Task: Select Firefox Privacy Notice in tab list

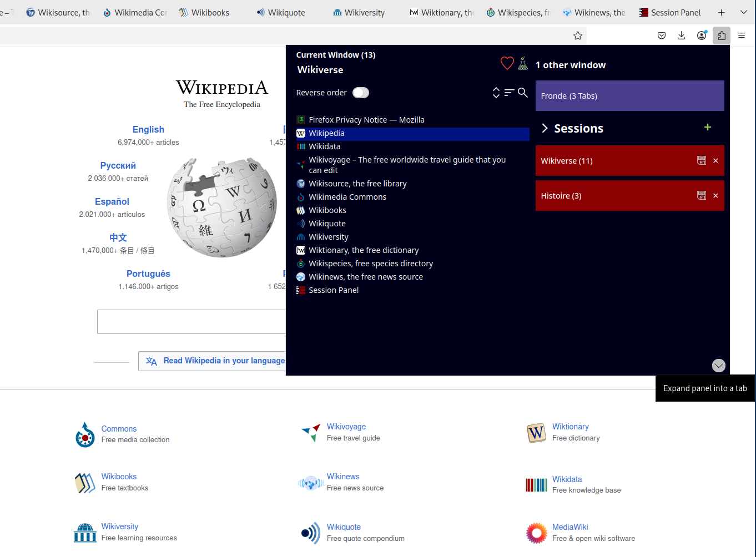Action: [x=412, y=120]
